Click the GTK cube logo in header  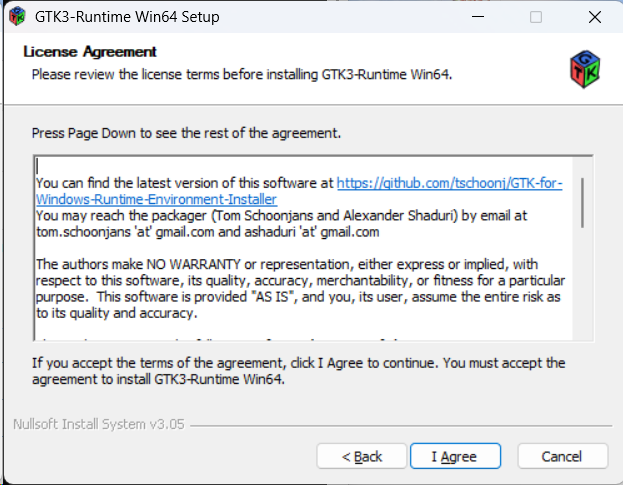coord(585,69)
